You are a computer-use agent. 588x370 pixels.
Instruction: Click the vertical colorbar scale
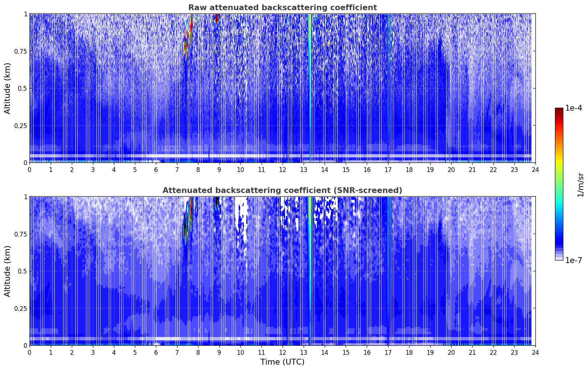click(x=559, y=184)
